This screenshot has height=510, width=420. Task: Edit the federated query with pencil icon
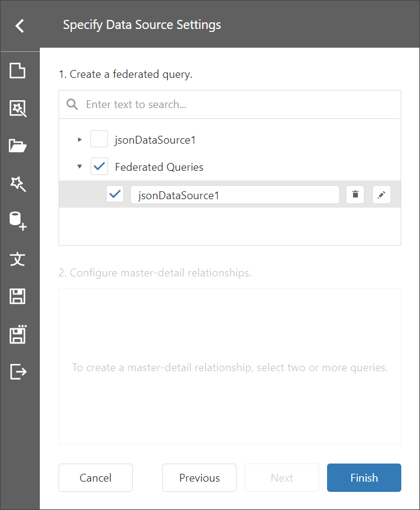point(381,195)
